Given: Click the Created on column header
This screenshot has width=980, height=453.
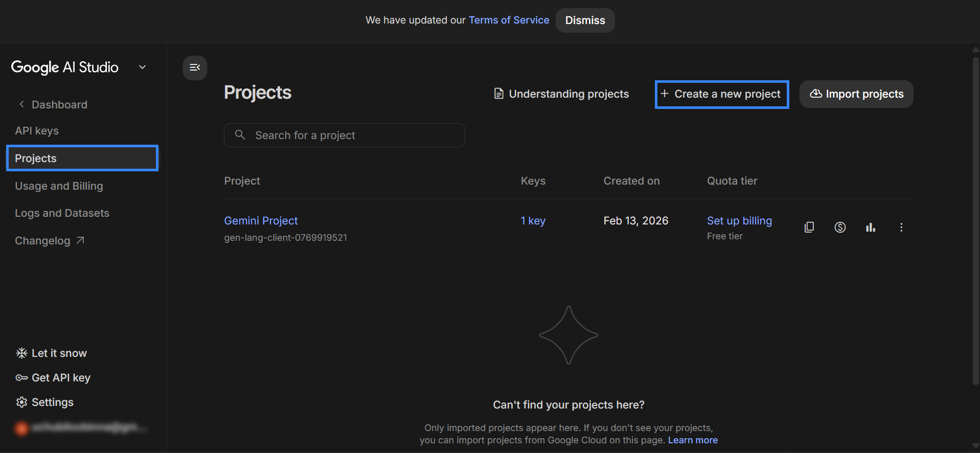Looking at the screenshot, I should coord(631,181).
